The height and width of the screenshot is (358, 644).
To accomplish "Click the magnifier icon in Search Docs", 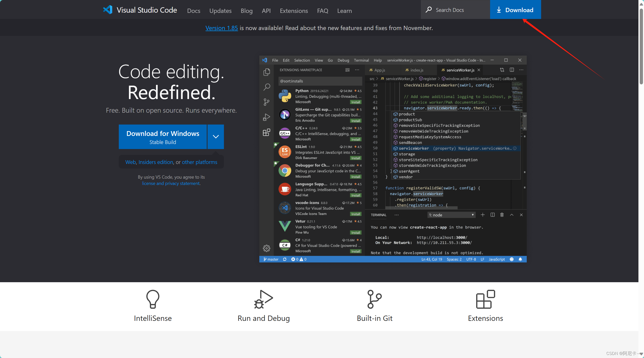I will (x=429, y=10).
